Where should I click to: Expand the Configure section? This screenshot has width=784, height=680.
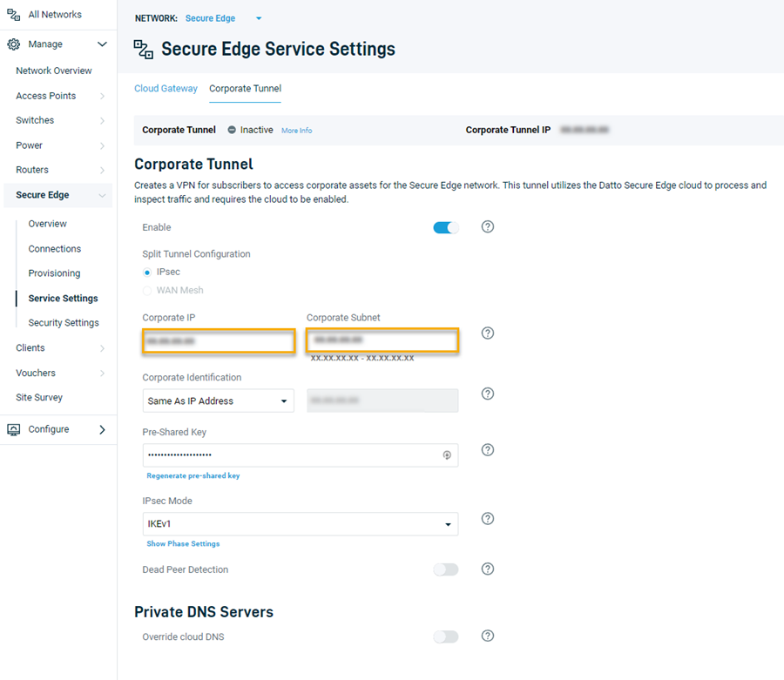(102, 430)
